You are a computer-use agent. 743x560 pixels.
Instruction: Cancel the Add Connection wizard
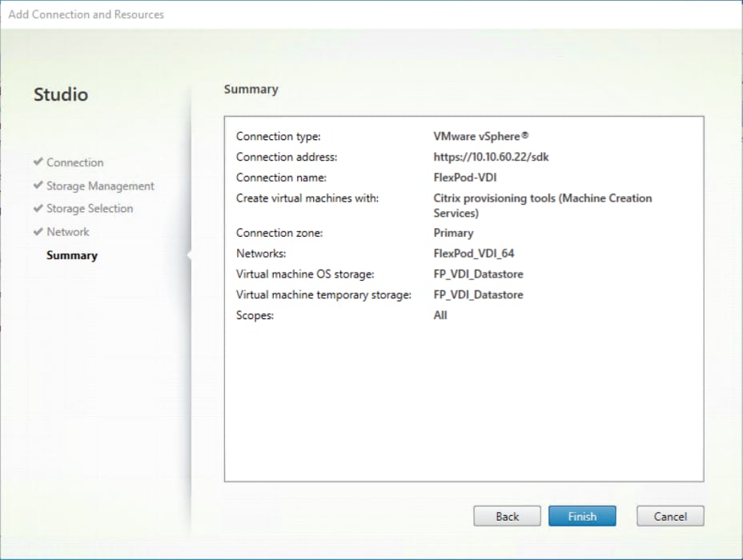coord(670,516)
